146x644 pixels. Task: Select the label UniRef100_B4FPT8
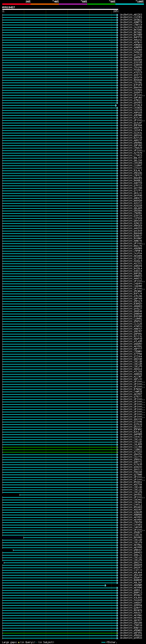point(131,37)
